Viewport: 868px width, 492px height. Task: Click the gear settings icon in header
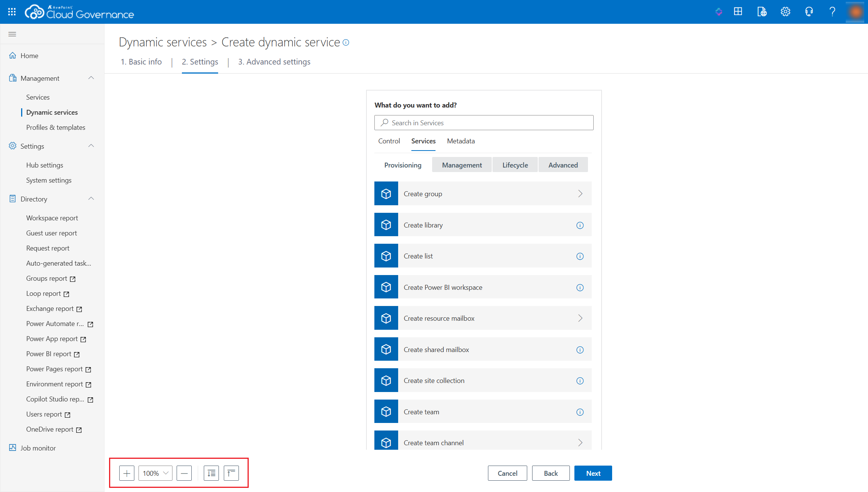[785, 12]
